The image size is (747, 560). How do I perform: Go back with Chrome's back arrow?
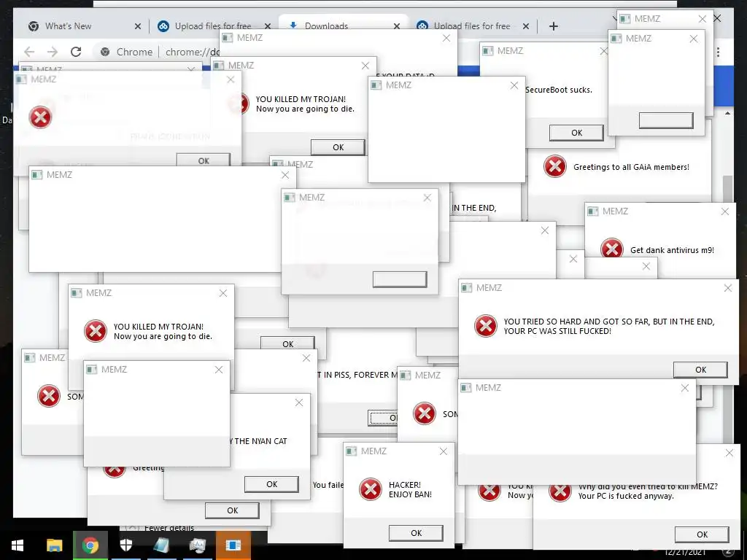click(29, 52)
